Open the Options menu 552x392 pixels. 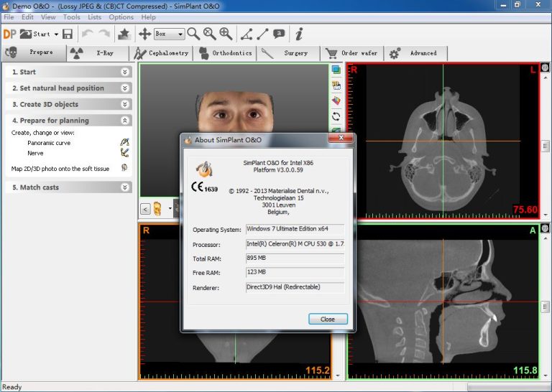tap(121, 17)
